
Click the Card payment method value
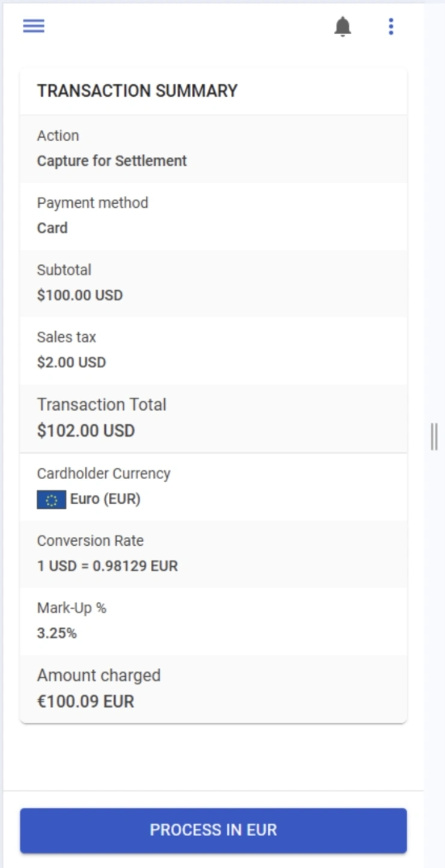click(52, 228)
